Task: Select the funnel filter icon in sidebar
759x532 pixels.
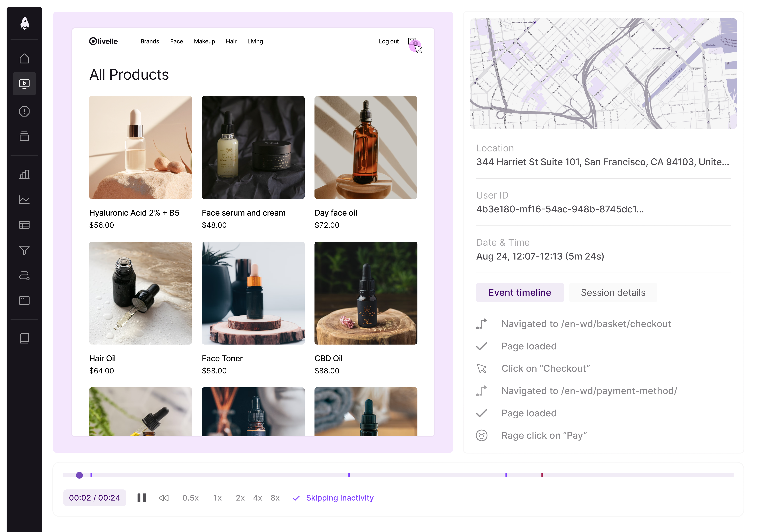Action: click(24, 250)
